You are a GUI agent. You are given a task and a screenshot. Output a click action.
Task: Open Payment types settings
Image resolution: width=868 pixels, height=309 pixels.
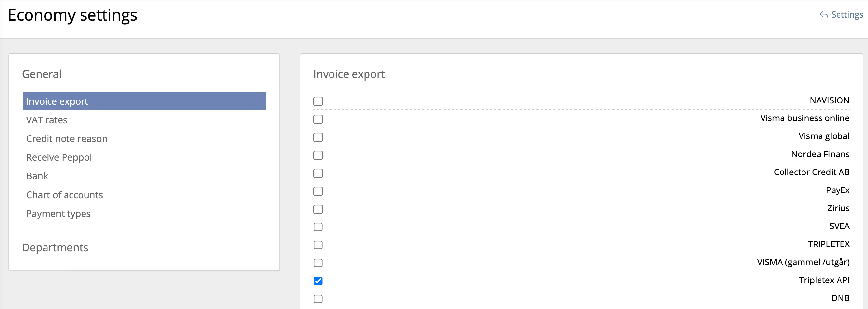pos(58,214)
